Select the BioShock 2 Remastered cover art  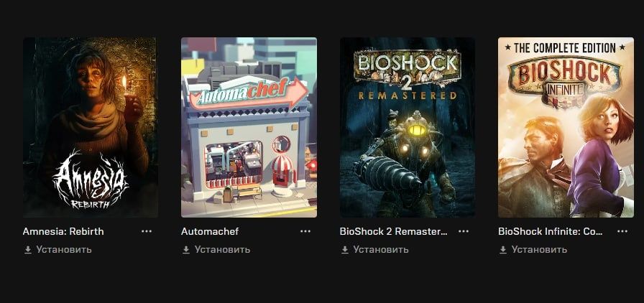coord(408,127)
